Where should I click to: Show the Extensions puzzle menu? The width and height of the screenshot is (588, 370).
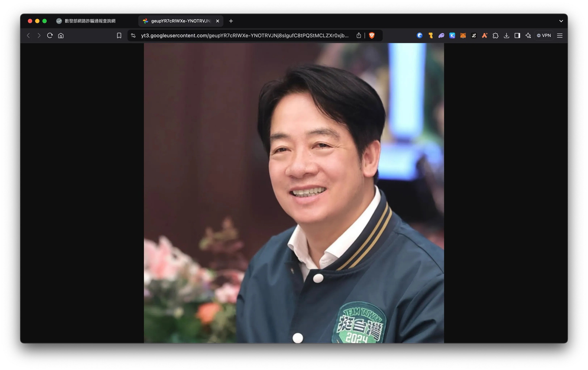pyautogui.click(x=495, y=36)
